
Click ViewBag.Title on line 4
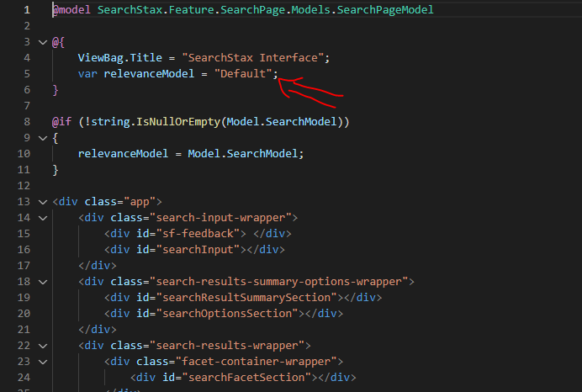point(120,58)
